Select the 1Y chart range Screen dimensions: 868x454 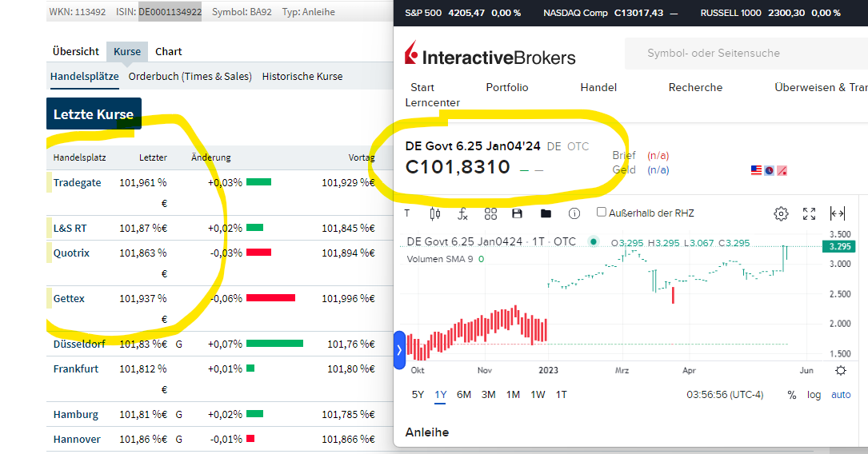coord(441,395)
